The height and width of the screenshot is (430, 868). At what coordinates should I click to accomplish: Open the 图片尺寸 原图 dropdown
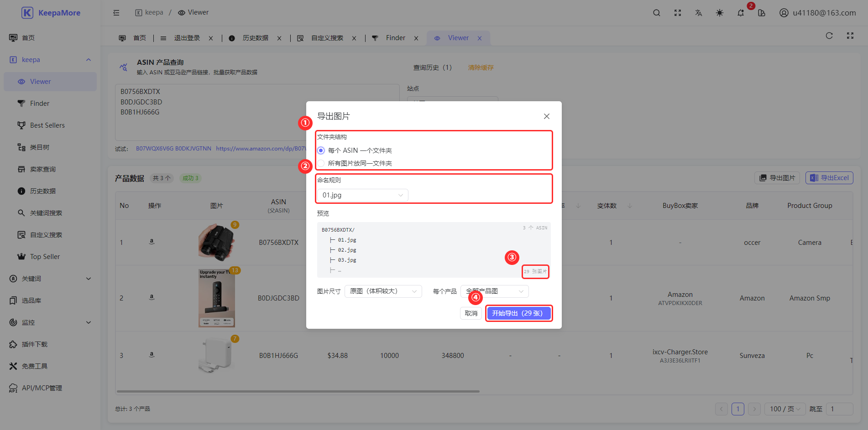point(383,291)
